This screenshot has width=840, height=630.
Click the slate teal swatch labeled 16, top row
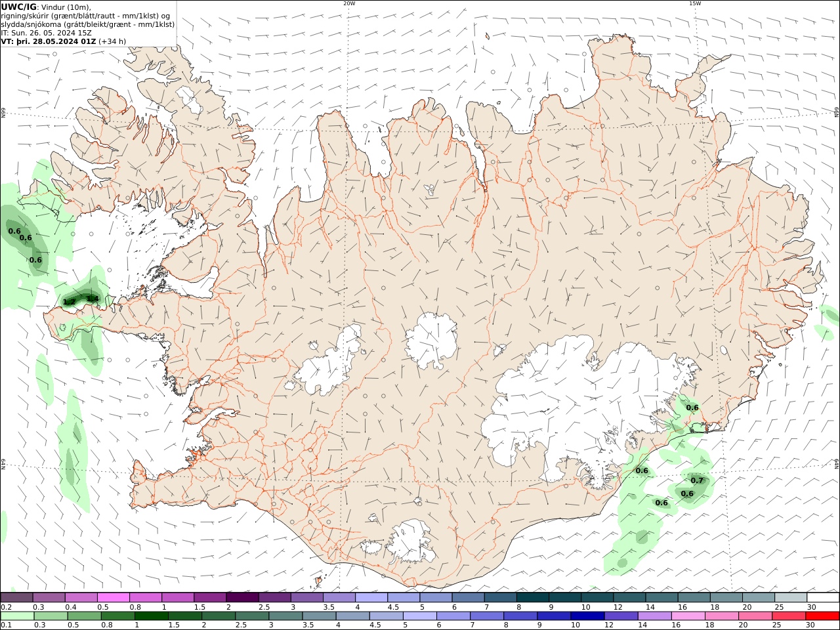point(694,597)
